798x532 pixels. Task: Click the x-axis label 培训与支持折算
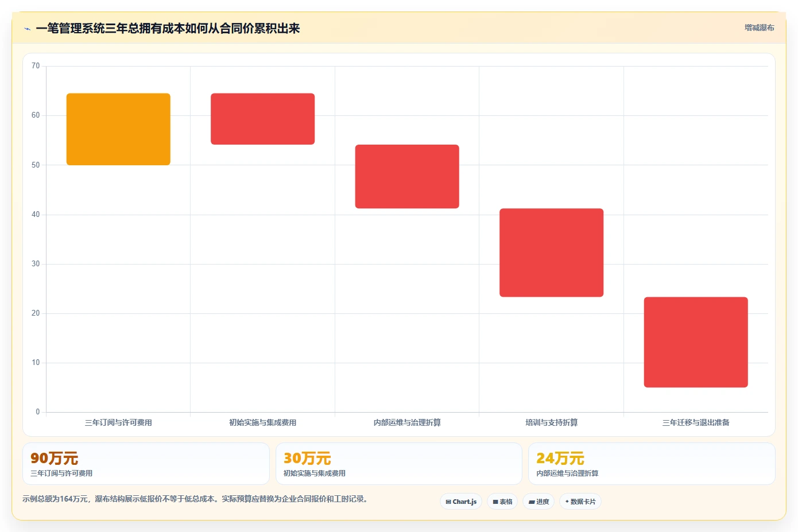551,422
